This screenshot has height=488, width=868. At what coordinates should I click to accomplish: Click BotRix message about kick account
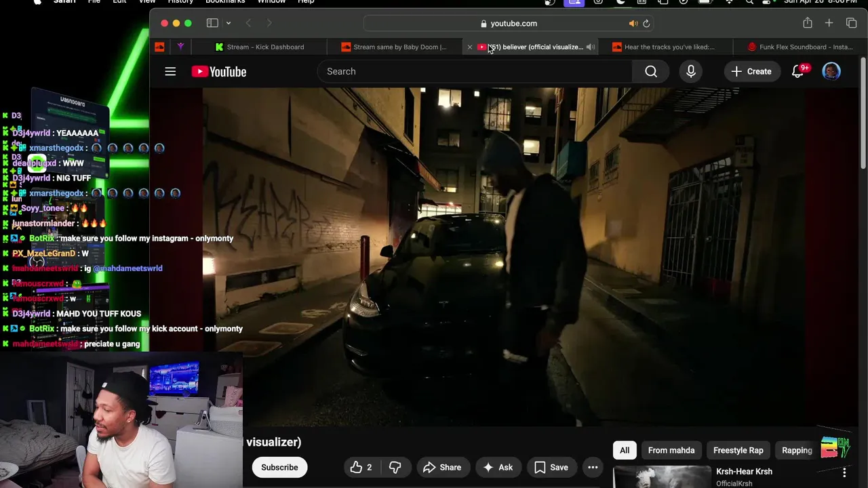click(151, 329)
